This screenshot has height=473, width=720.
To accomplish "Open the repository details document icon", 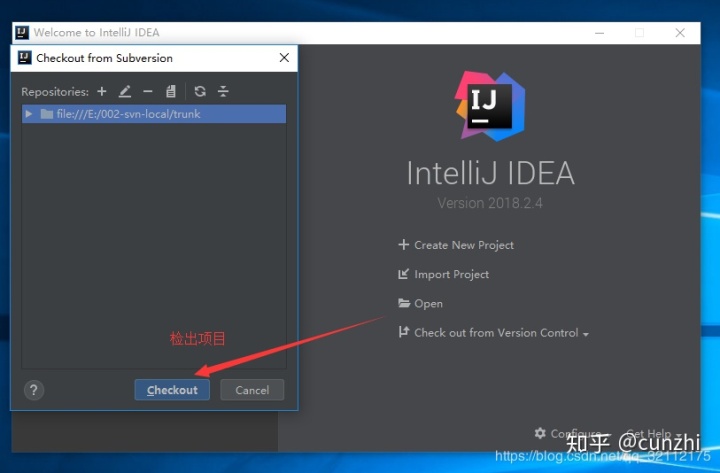I will [171, 91].
